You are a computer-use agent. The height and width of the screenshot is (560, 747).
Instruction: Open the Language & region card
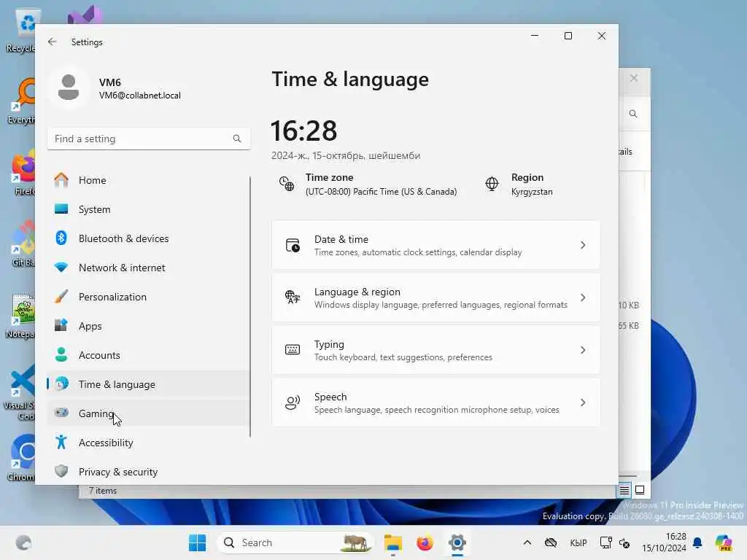coord(436,297)
